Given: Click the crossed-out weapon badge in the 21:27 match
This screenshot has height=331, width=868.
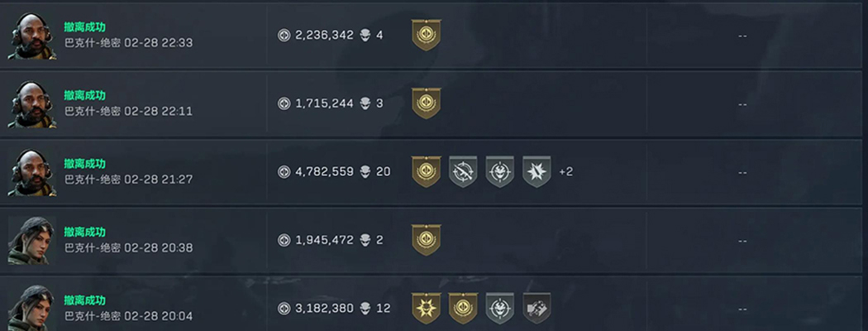Looking at the screenshot, I should coord(463,172).
